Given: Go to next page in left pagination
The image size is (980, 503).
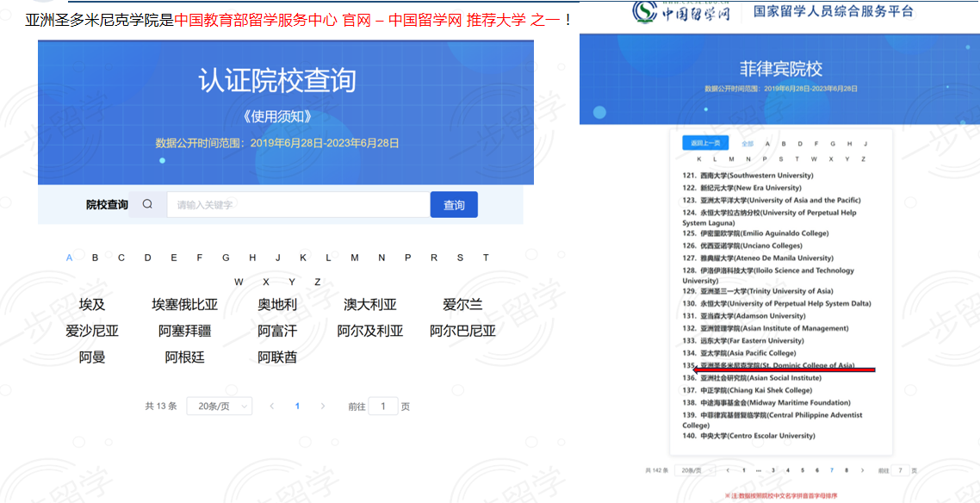Looking at the screenshot, I should (x=323, y=406).
